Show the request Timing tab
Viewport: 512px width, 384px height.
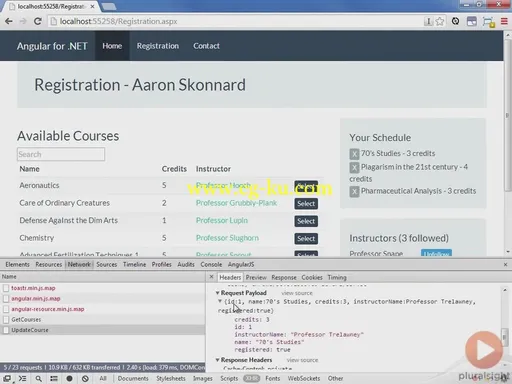337,277
